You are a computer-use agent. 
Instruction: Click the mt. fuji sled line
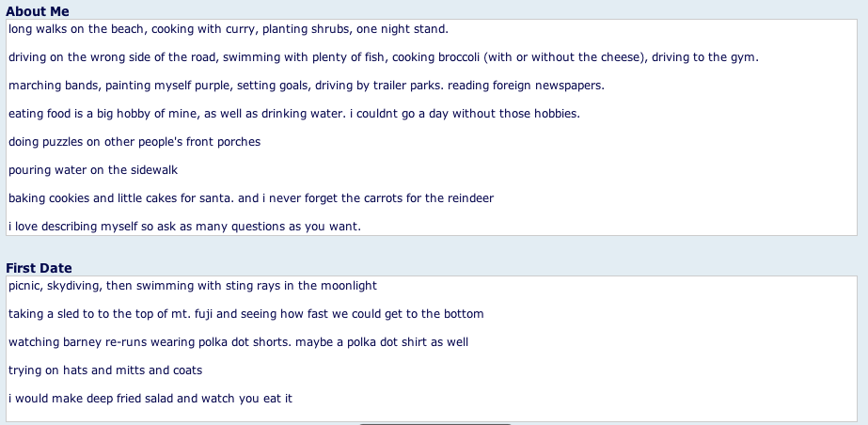point(245,314)
